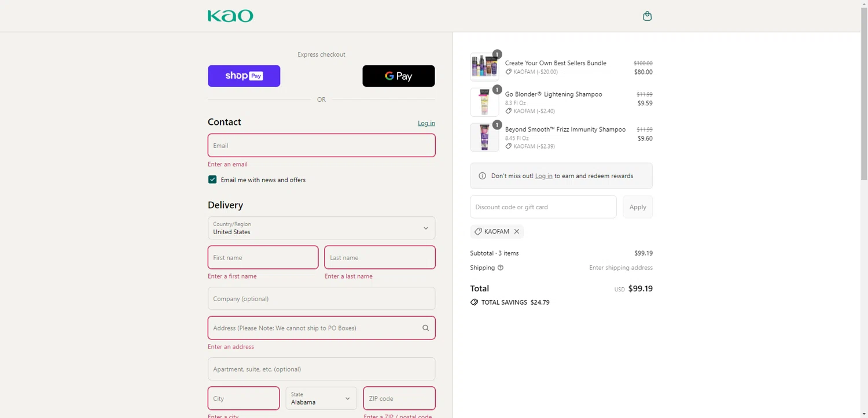The image size is (868, 418).
Task: Focus the Address input field
Action: tap(321, 328)
